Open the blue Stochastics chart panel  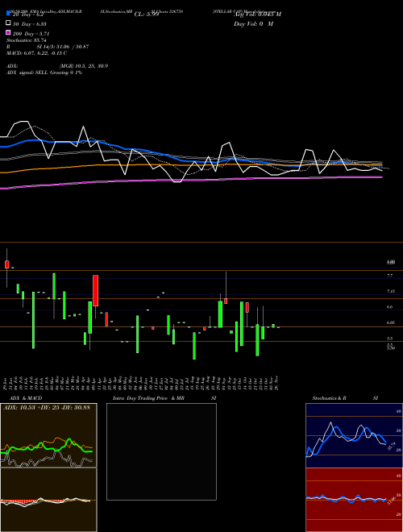coord(354,435)
